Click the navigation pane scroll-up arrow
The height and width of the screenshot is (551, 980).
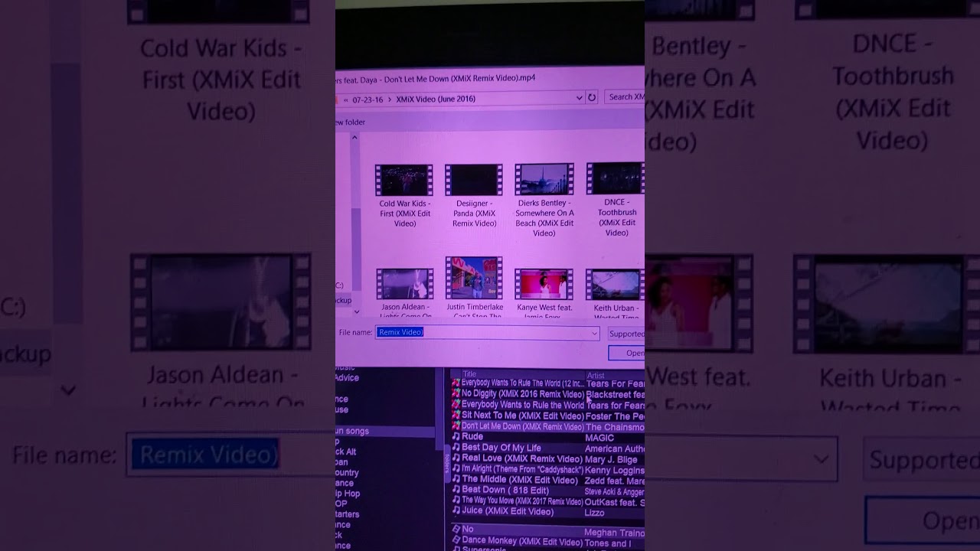click(354, 138)
